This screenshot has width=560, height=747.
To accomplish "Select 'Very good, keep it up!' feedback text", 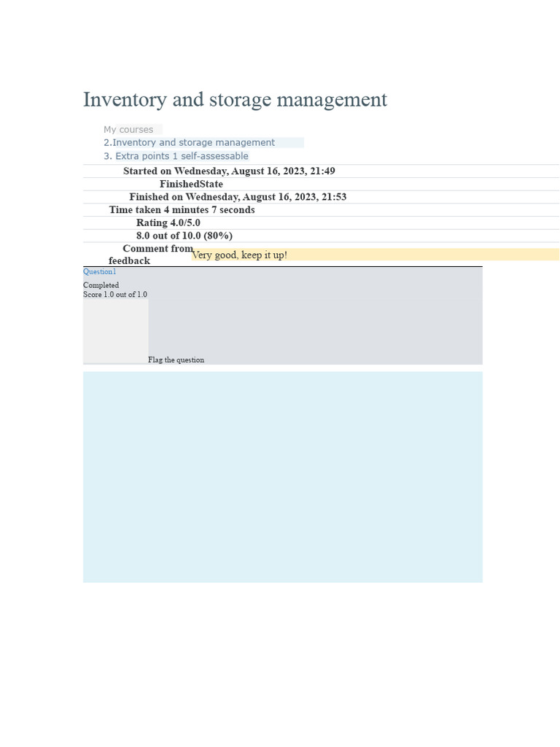I will pyautogui.click(x=239, y=255).
